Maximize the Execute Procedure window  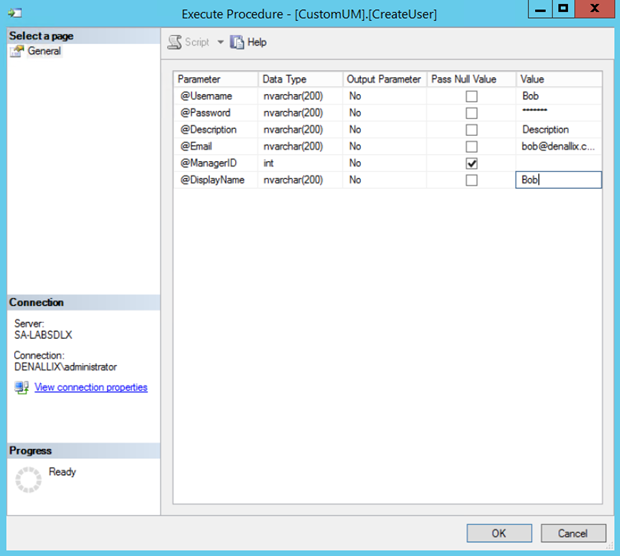click(x=563, y=9)
